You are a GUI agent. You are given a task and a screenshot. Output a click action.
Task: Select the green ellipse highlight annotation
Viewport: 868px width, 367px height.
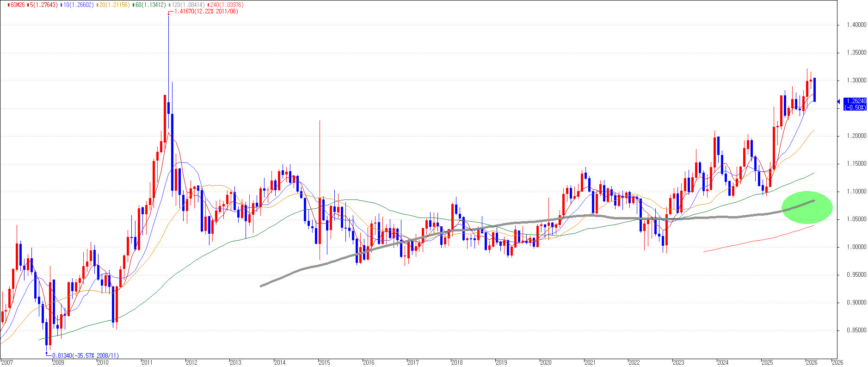point(807,207)
